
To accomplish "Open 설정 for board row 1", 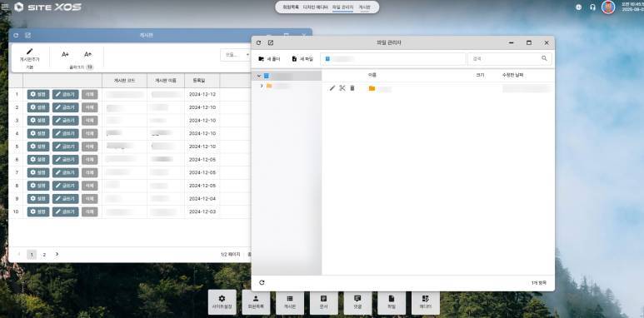I will pyautogui.click(x=38, y=94).
